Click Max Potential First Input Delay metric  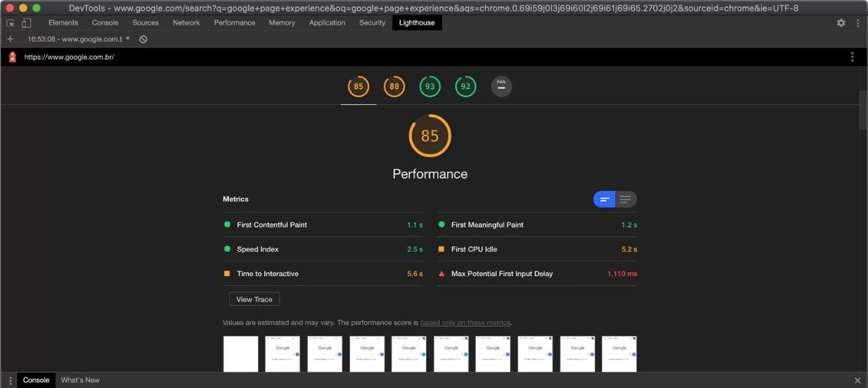tap(537, 274)
